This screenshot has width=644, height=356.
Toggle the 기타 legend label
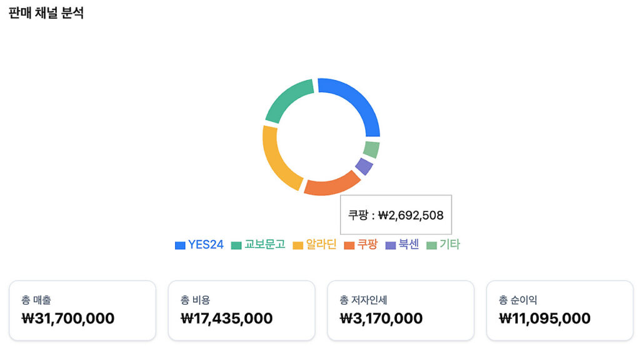450,245
